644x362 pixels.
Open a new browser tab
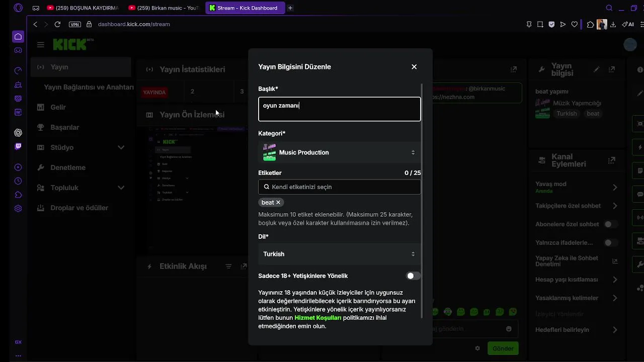(x=290, y=8)
